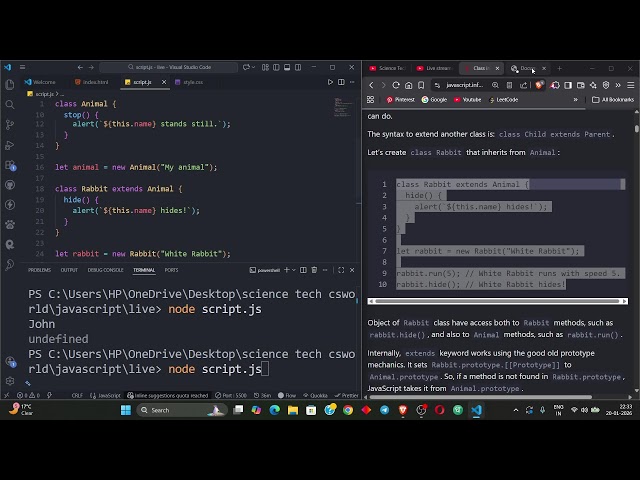640x480 pixels.
Task: Switch to Science Tech browser tab
Action: (387, 68)
